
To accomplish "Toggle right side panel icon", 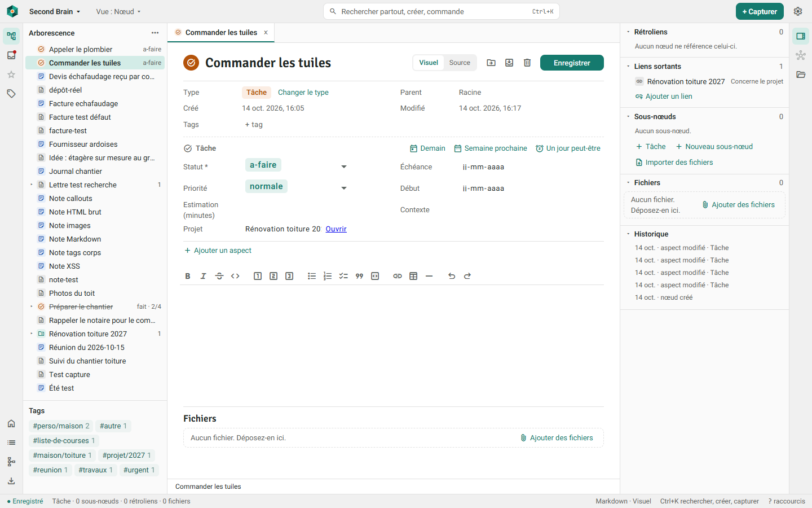I will click(x=801, y=36).
